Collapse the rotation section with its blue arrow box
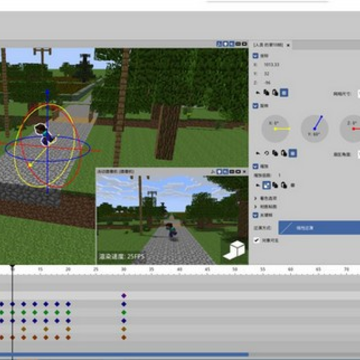This screenshot has height=360, width=360. pyautogui.click(x=255, y=106)
